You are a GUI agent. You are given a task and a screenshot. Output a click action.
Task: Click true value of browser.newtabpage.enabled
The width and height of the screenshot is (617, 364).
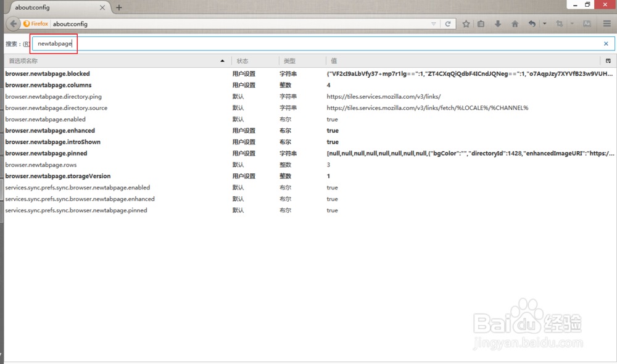click(x=332, y=119)
